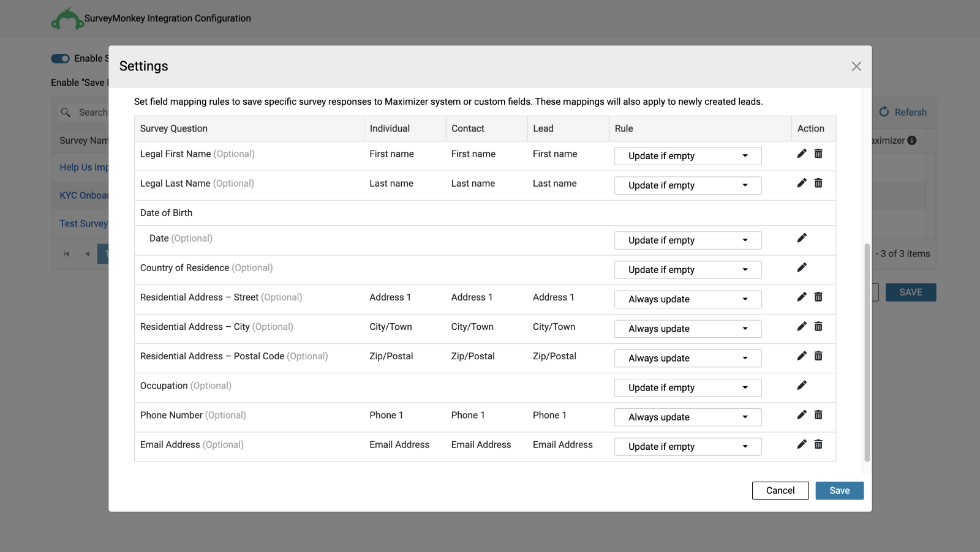
Task: Edit the Country of Residence mapping
Action: [801, 267]
